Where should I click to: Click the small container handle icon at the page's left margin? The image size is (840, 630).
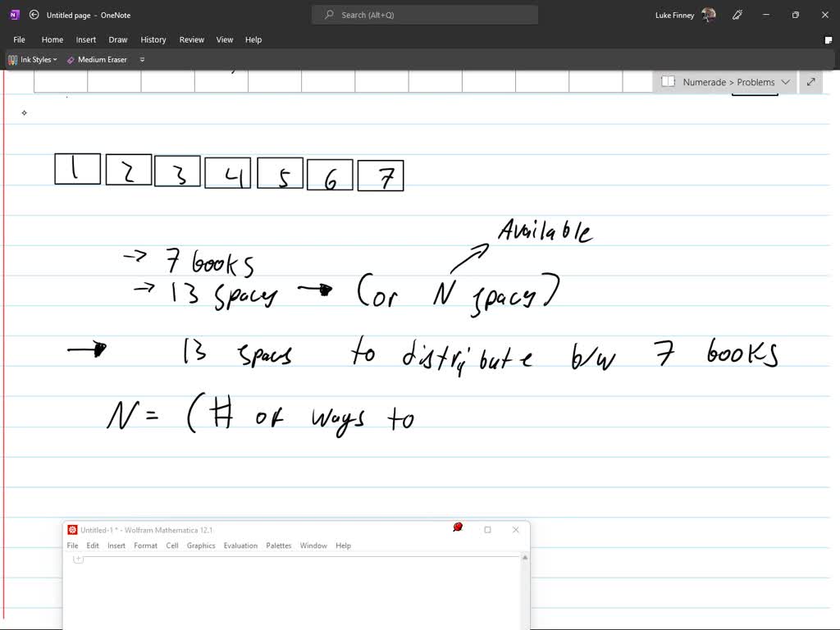(24, 112)
